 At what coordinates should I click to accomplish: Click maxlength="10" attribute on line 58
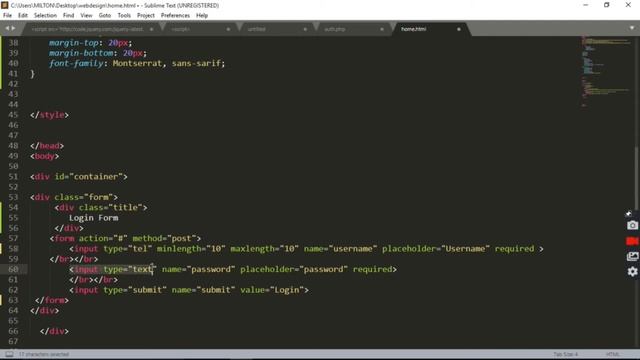pyautogui.click(x=264, y=249)
